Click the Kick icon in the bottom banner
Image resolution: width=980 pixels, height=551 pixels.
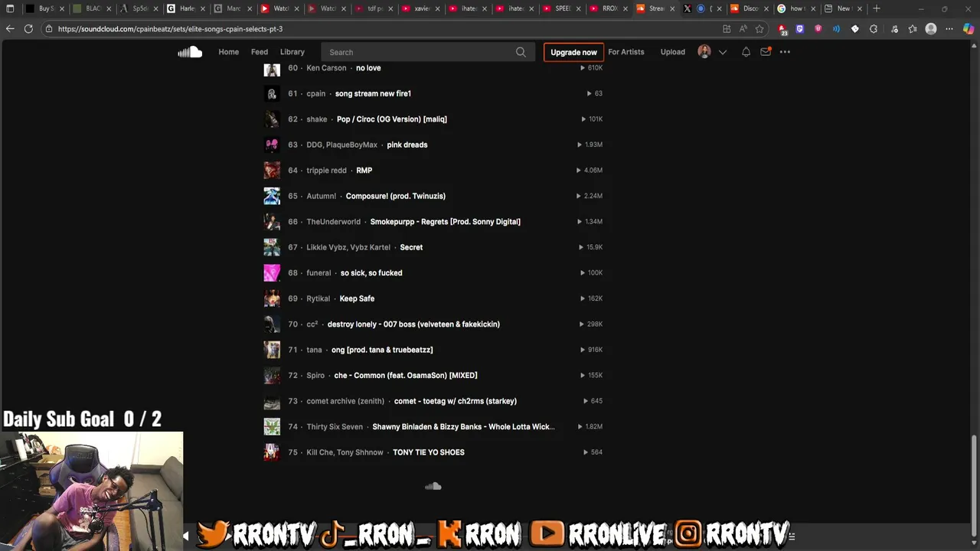click(449, 533)
